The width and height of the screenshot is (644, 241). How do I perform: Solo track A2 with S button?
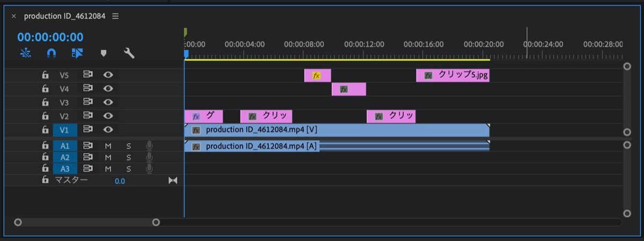pos(129,157)
